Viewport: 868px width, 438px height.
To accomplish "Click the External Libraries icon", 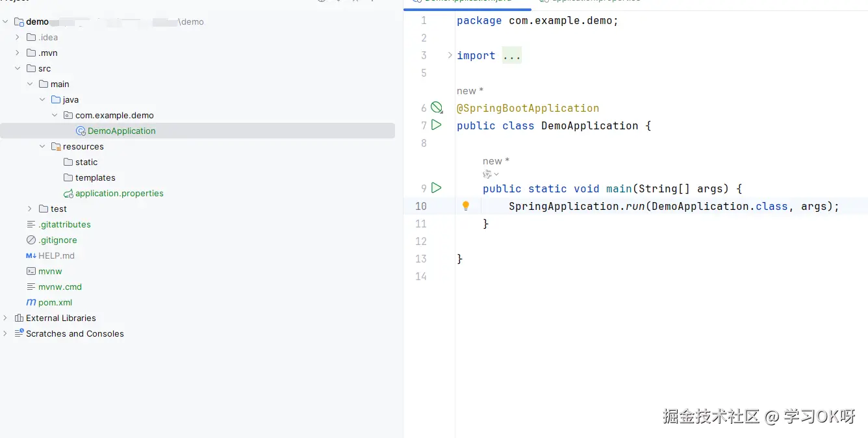I will click(x=19, y=318).
